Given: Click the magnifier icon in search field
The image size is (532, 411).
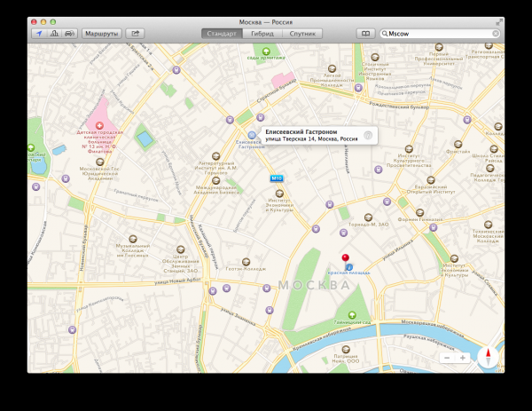Looking at the screenshot, I should 385,34.
